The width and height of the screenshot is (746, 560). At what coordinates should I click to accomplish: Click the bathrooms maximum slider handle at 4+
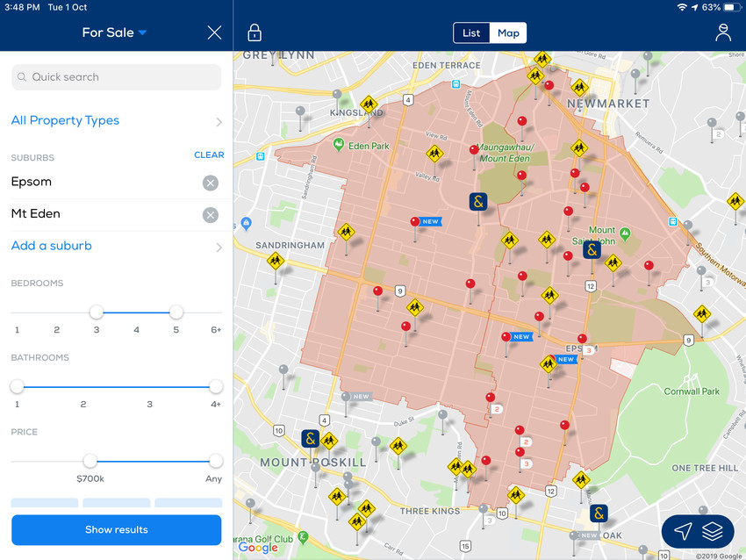coord(216,386)
